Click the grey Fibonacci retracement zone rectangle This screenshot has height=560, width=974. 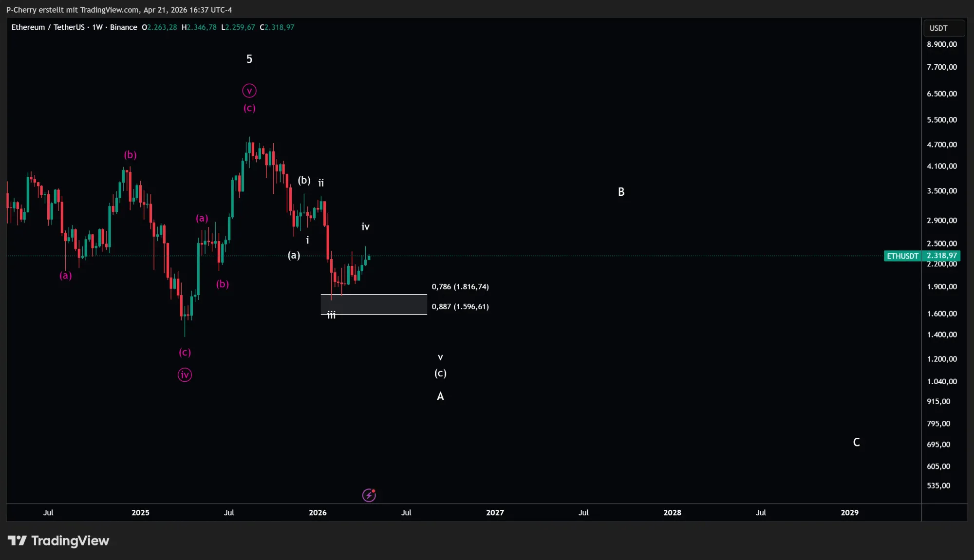374,304
